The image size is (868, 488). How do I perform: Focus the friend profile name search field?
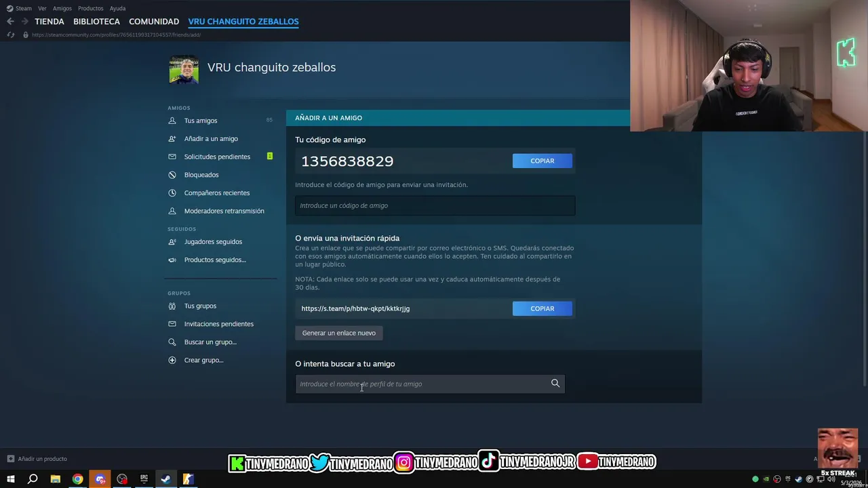(x=430, y=384)
